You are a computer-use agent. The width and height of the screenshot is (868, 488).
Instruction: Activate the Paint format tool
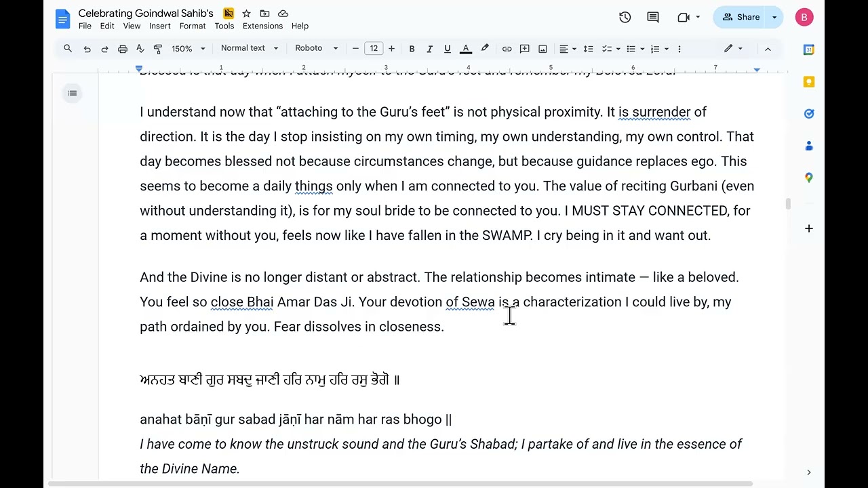coord(158,49)
